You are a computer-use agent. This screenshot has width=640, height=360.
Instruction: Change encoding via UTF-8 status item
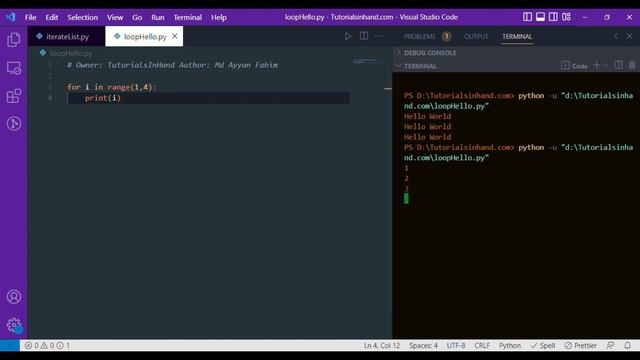click(x=456, y=345)
